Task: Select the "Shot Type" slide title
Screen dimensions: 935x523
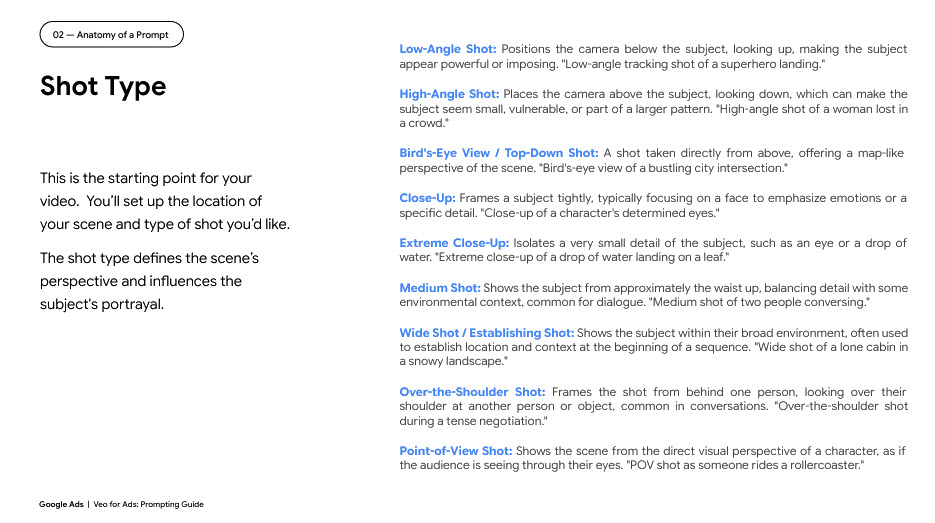Action: coord(103,87)
